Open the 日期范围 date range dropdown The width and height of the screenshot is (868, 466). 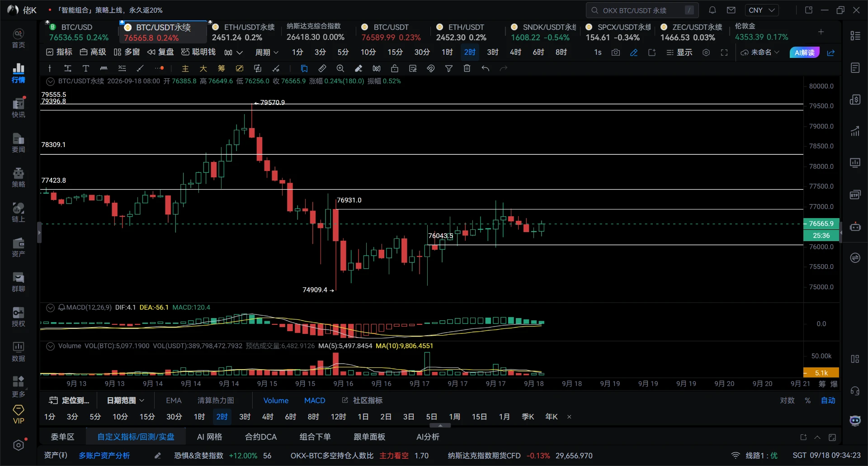point(125,400)
